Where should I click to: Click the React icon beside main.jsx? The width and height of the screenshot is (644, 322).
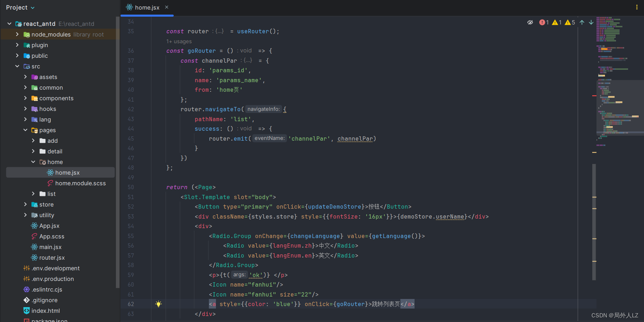point(34,247)
